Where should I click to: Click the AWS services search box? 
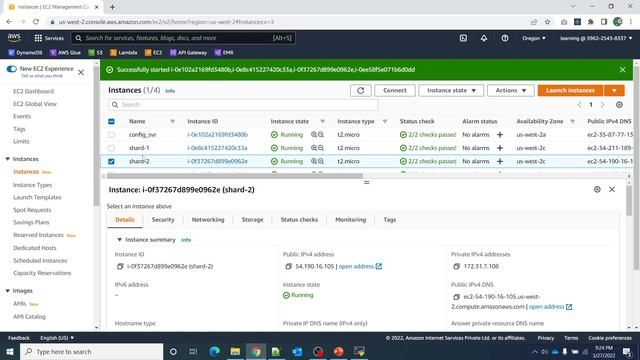pyautogui.click(x=183, y=38)
